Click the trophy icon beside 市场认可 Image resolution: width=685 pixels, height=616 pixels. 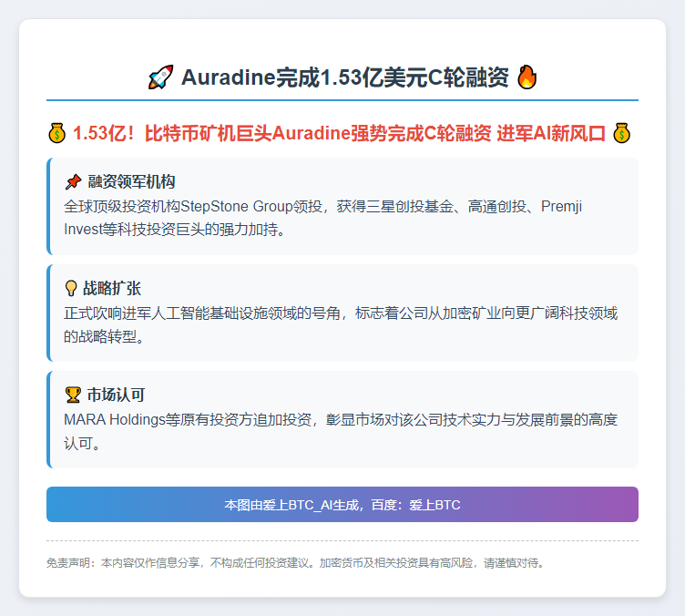point(73,395)
